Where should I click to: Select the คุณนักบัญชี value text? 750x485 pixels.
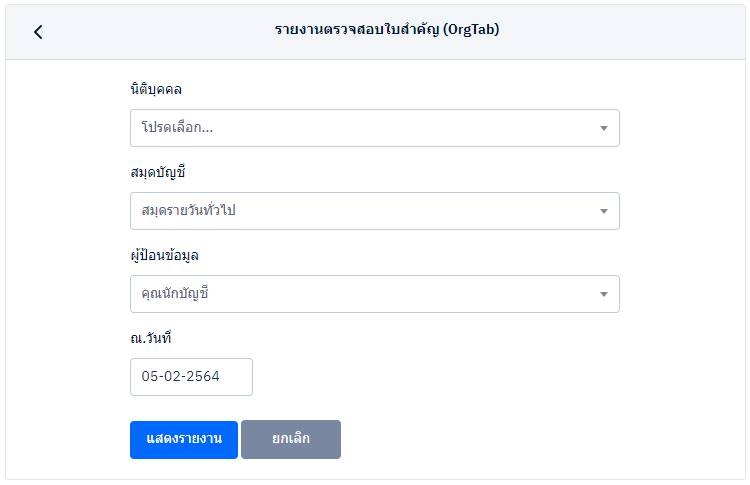(x=175, y=294)
